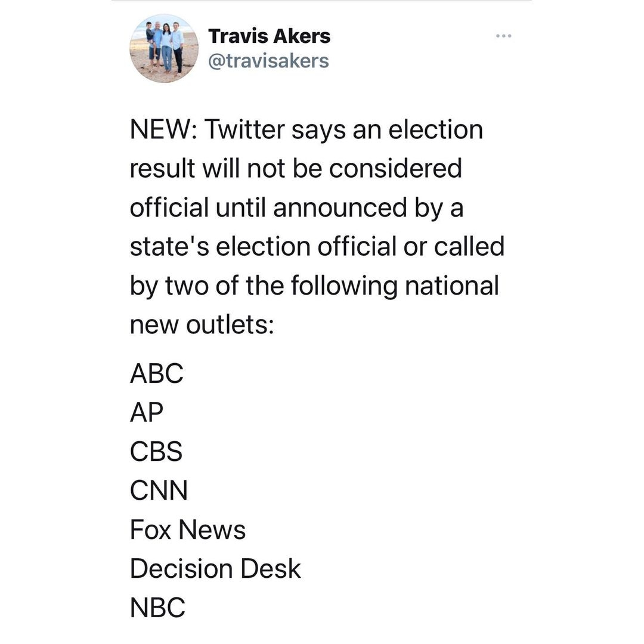The width and height of the screenshot is (644, 644).
Task: Select ABC in the outlet list
Action: (156, 373)
